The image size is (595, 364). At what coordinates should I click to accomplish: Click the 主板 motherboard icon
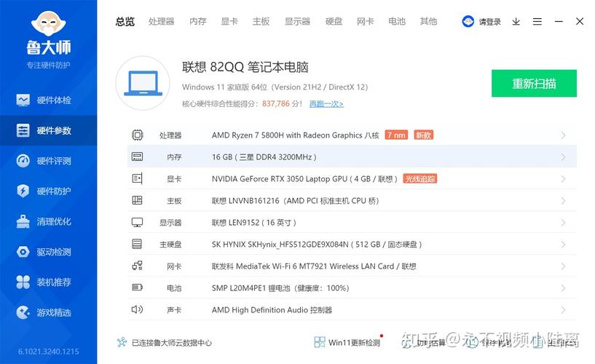pyautogui.click(x=138, y=200)
